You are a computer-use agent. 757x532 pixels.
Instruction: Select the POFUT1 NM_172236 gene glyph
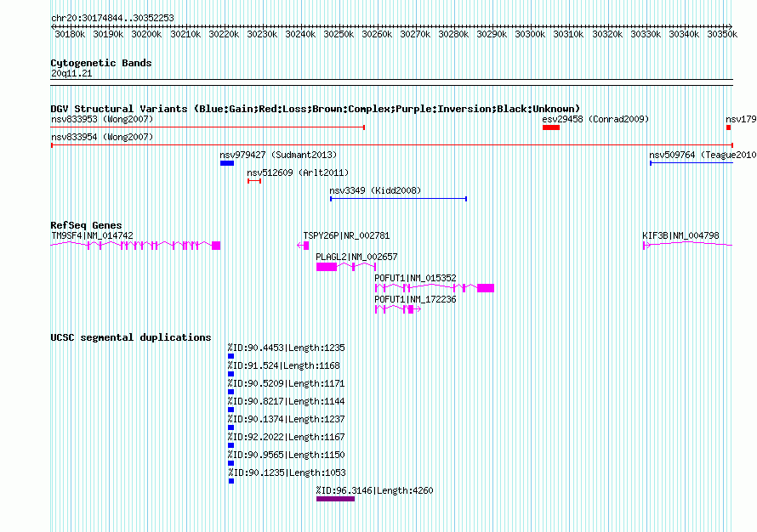pyautogui.click(x=398, y=309)
